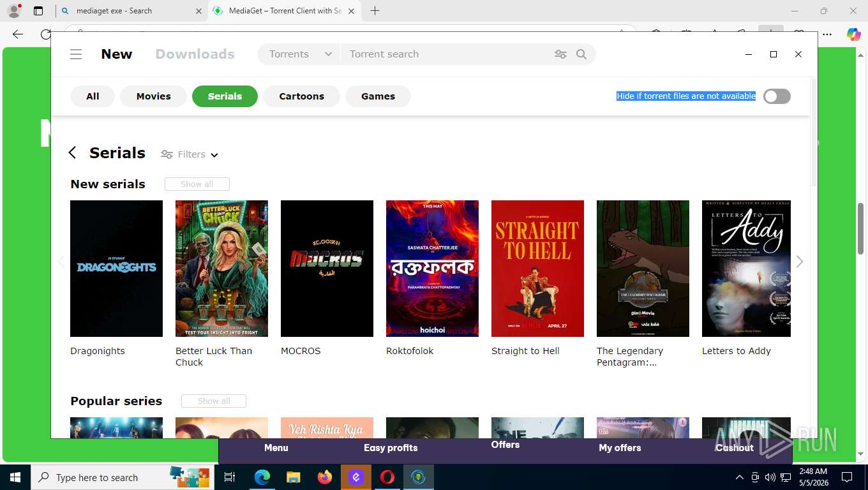This screenshot has width=868, height=490.
Task: Click the Dragonights title text
Action: coord(98,351)
